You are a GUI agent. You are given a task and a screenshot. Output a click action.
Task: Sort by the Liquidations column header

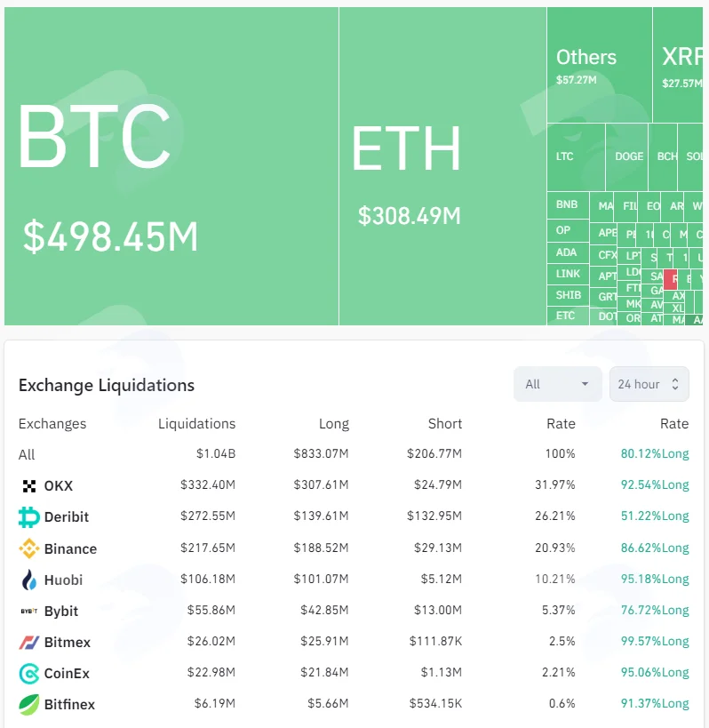(196, 423)
